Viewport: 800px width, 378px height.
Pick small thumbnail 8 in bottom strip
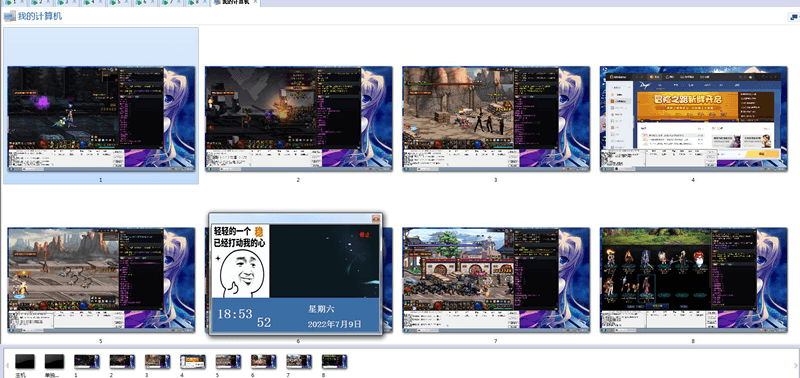(x=335, y=362)
